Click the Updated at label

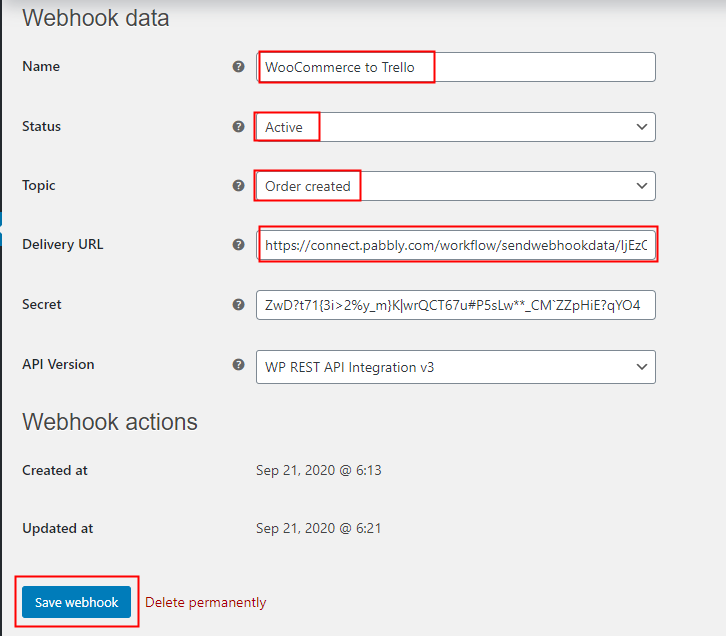coord(57,529)
